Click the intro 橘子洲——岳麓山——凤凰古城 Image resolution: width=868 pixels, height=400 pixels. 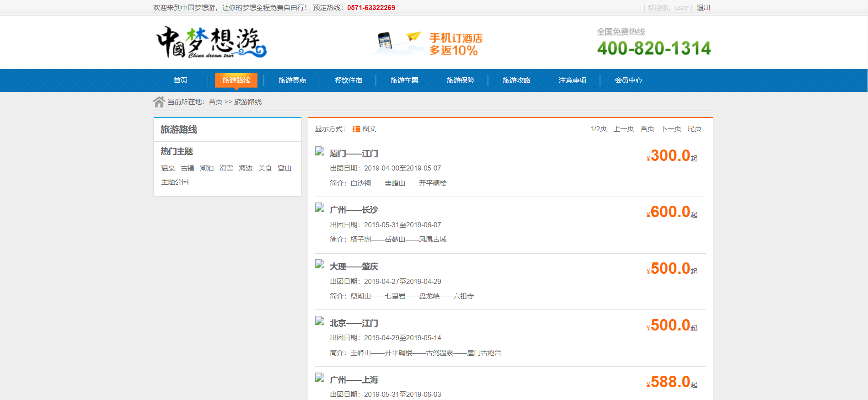[x=398, y=240]
